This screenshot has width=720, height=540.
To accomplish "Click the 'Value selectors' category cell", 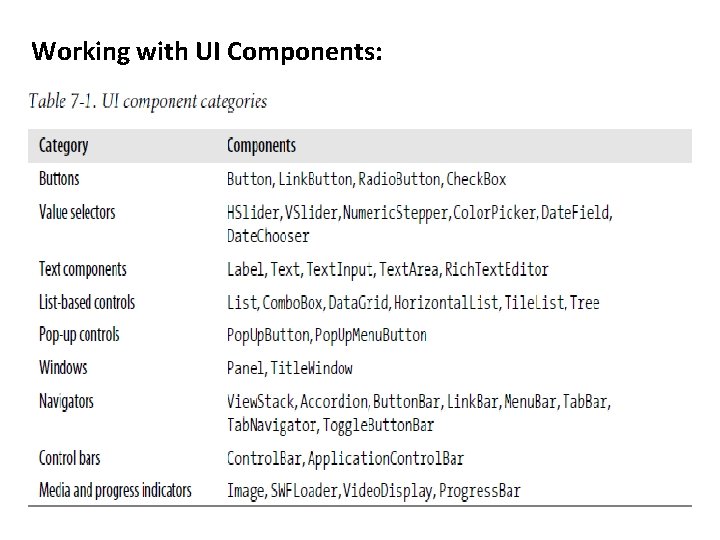I will pyautogui.click(x=77, y=212).
